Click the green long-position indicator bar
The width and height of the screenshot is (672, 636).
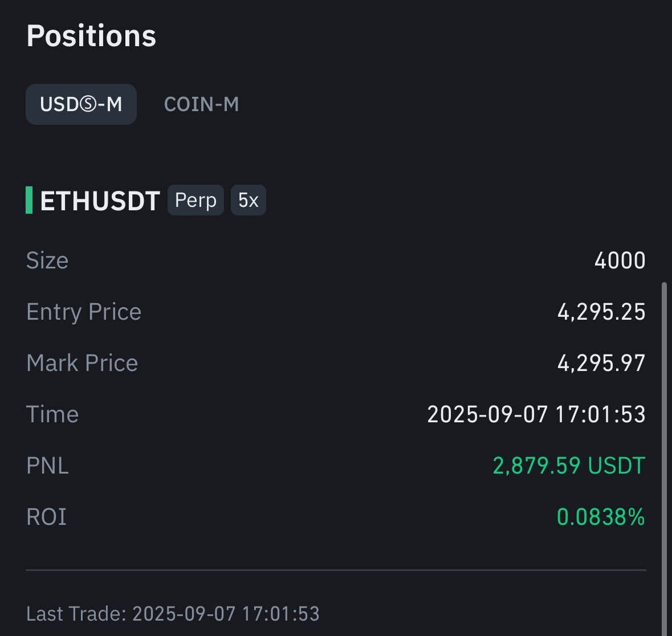coord(29,200)
